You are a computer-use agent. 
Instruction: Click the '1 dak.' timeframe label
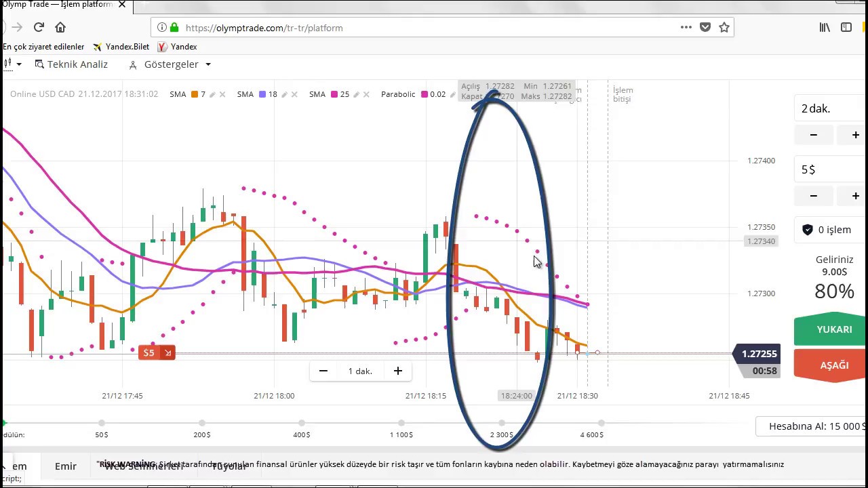(360, 371)
